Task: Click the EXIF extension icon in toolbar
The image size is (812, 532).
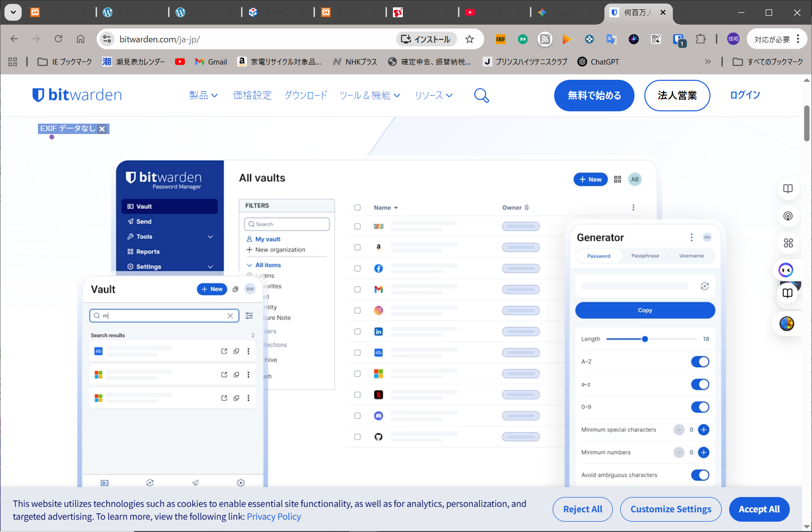Action: coord(500,39)
